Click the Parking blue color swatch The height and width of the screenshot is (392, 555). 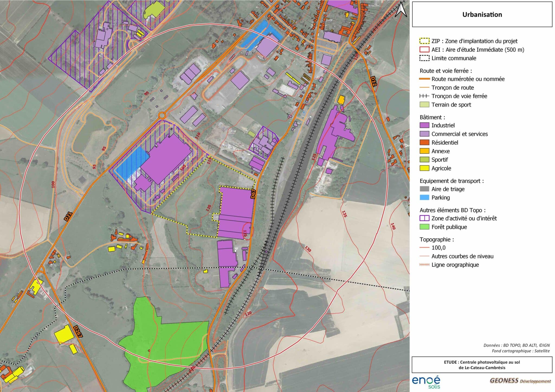tap(424, 198)
